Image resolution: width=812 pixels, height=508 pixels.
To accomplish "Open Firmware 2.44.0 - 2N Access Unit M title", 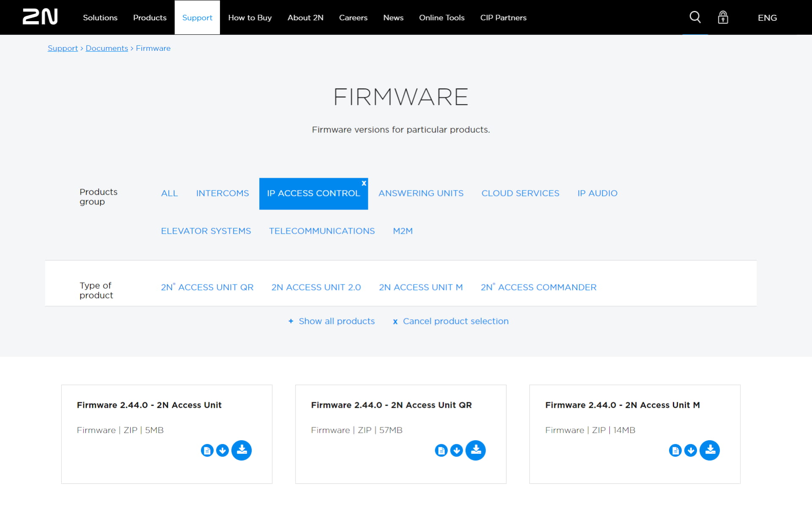I will (x=623, y=405).
